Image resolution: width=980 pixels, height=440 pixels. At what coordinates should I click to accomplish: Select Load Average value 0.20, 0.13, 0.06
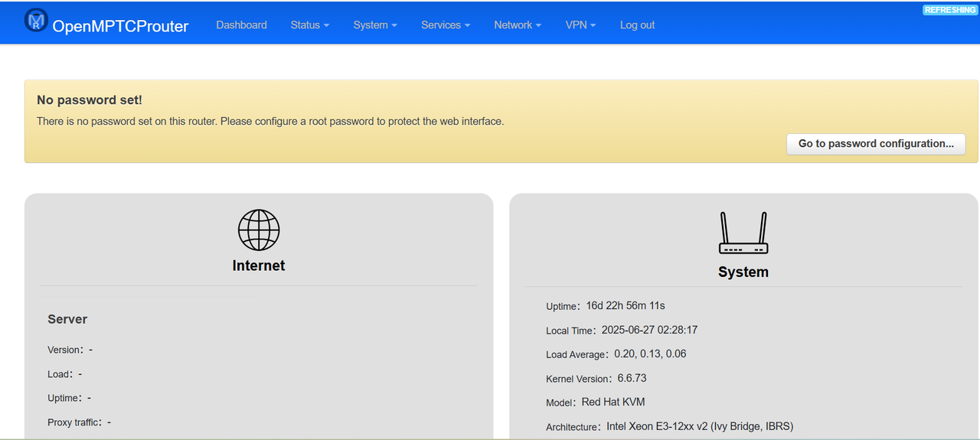pos(650,354)
